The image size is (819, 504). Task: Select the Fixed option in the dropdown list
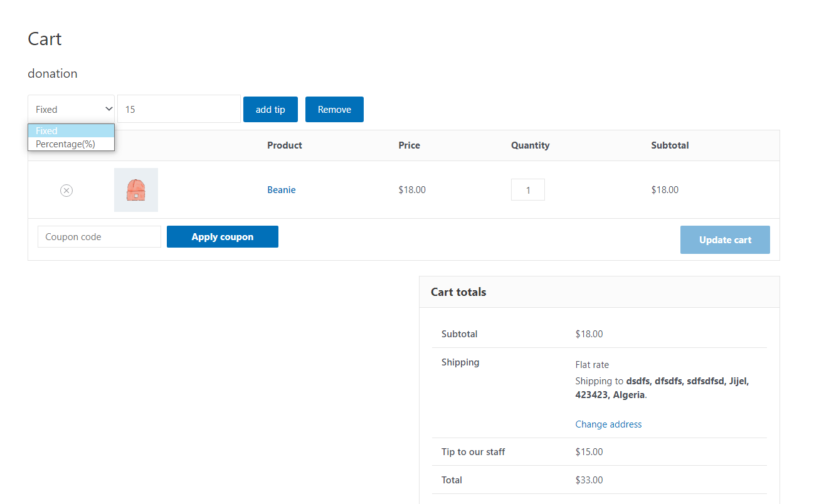tap(71, 131)
